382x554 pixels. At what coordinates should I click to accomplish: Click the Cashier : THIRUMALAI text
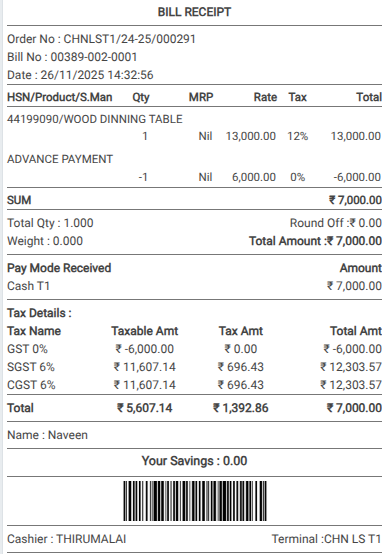coord(66,539)
